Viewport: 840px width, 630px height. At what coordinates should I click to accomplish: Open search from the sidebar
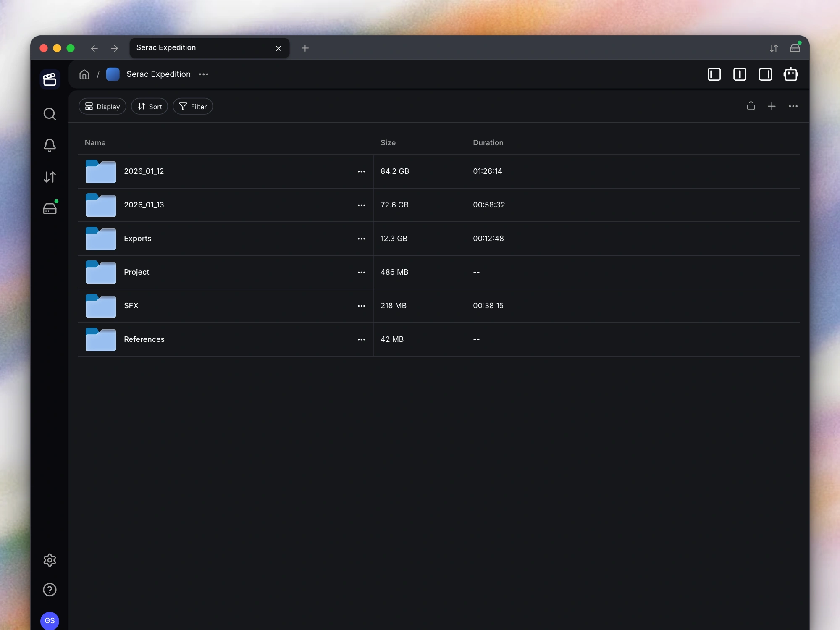pyautogui.click(x=50, y=114)
